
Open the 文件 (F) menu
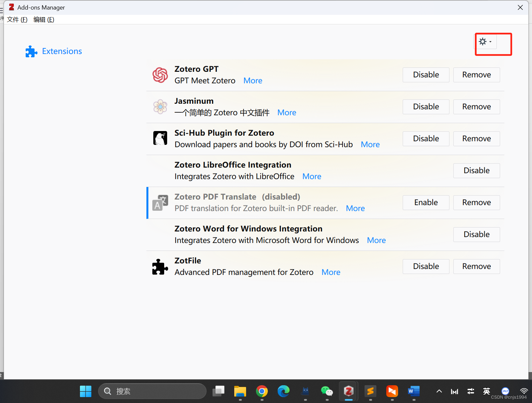point(17,19)
